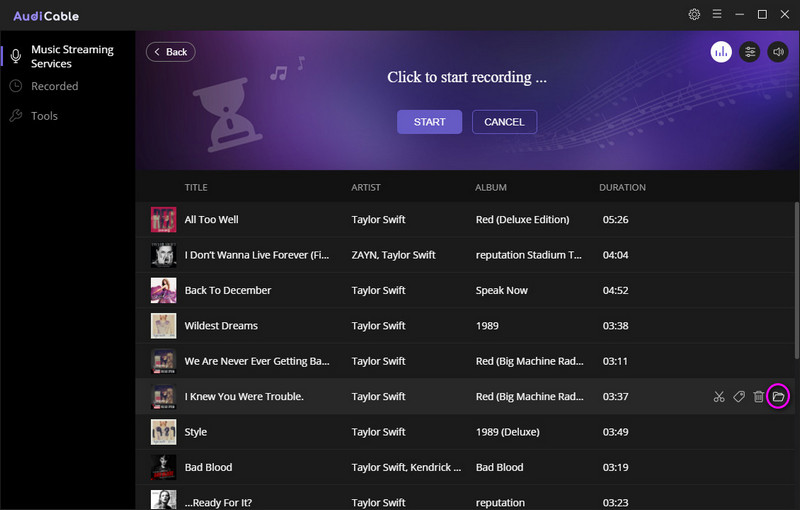Click the sound wave equalizer icon

click(x=721, y=52)
